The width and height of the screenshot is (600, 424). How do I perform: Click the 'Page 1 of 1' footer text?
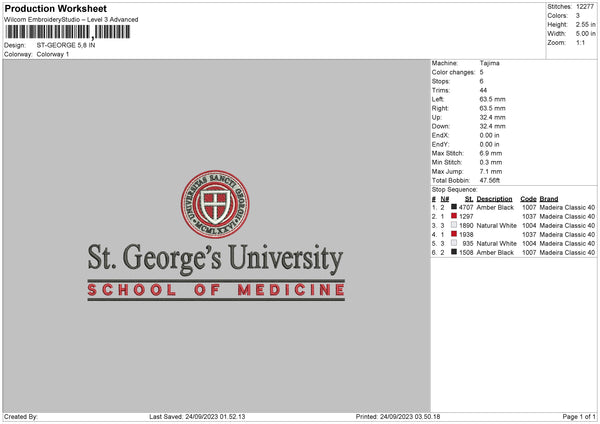[579, 417]
